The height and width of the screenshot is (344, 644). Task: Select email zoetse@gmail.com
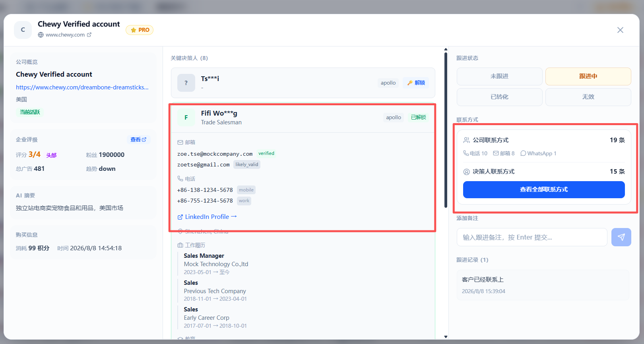[x=204, y=165]
